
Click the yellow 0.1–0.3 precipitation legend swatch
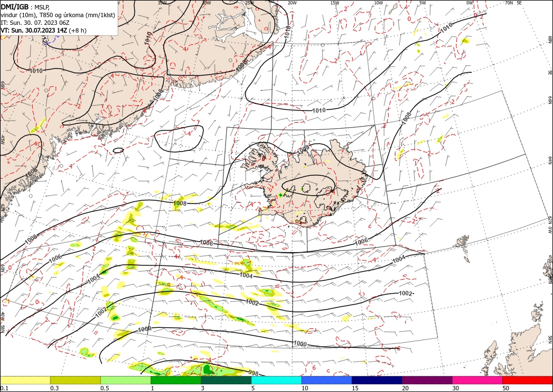tap(25, 380)
